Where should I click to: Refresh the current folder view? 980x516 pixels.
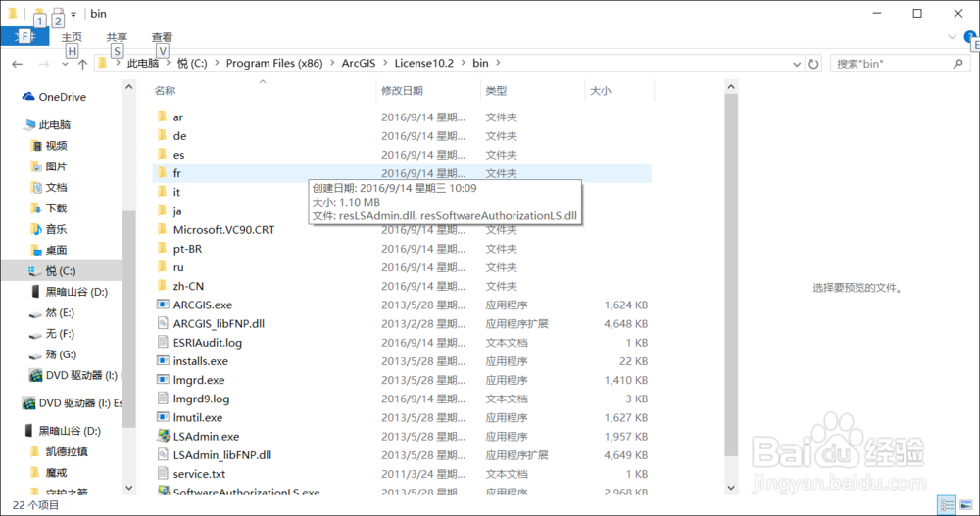pos(813,64)
